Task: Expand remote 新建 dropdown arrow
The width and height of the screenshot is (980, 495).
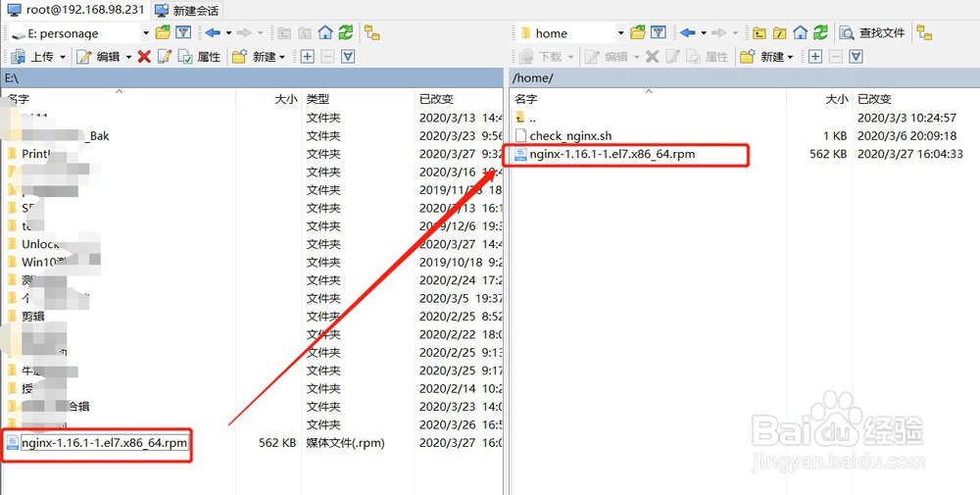Action: 791,57
